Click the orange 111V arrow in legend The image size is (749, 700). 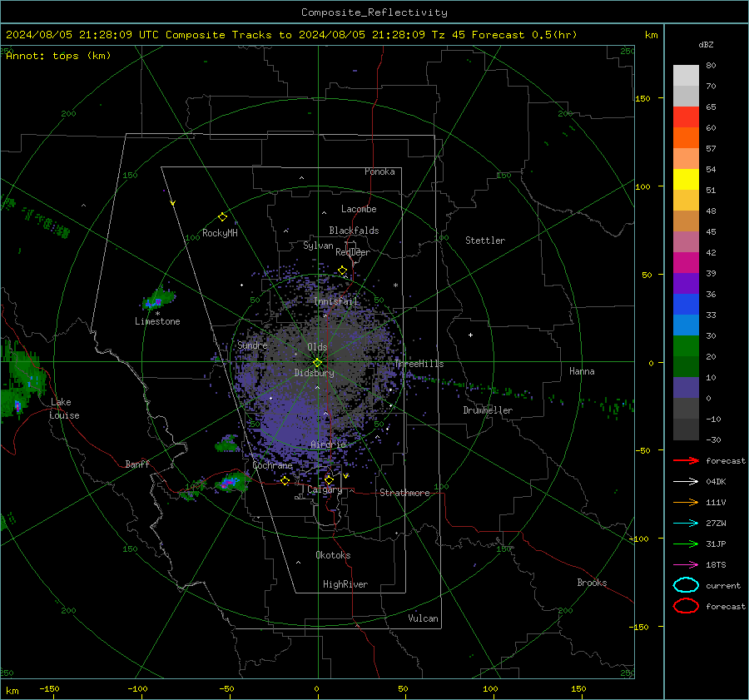686,502
